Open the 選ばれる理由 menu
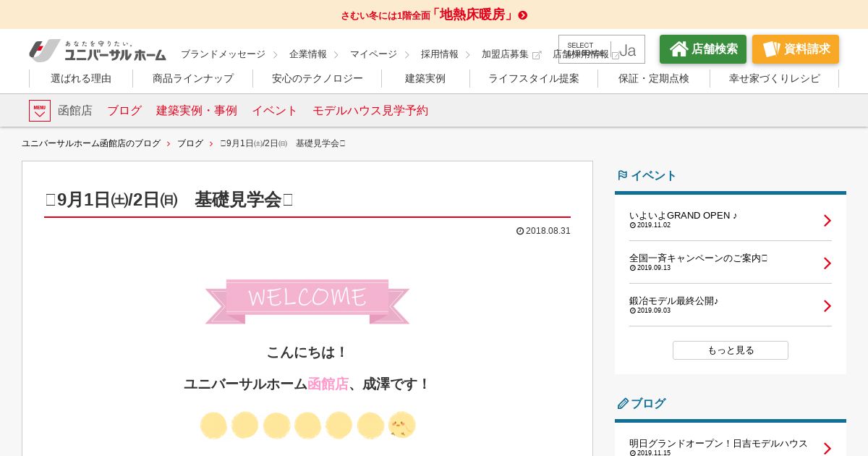 (x=81, y=78)
